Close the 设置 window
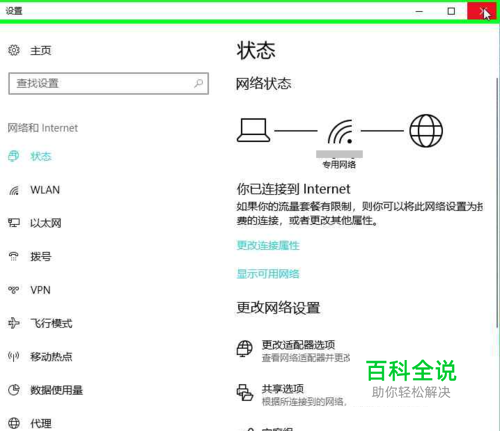500x431 pixels. coord(483,11)
